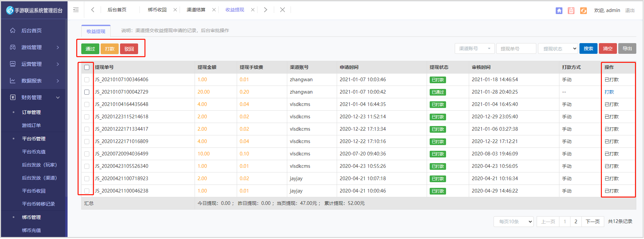Click the 订单管理 sidebar group
The image size is (644, 239).
tap(31, 112)
